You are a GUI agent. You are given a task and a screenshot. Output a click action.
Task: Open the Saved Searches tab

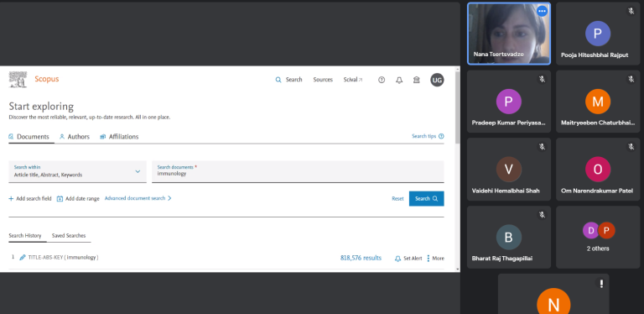(x=69, y=235)
